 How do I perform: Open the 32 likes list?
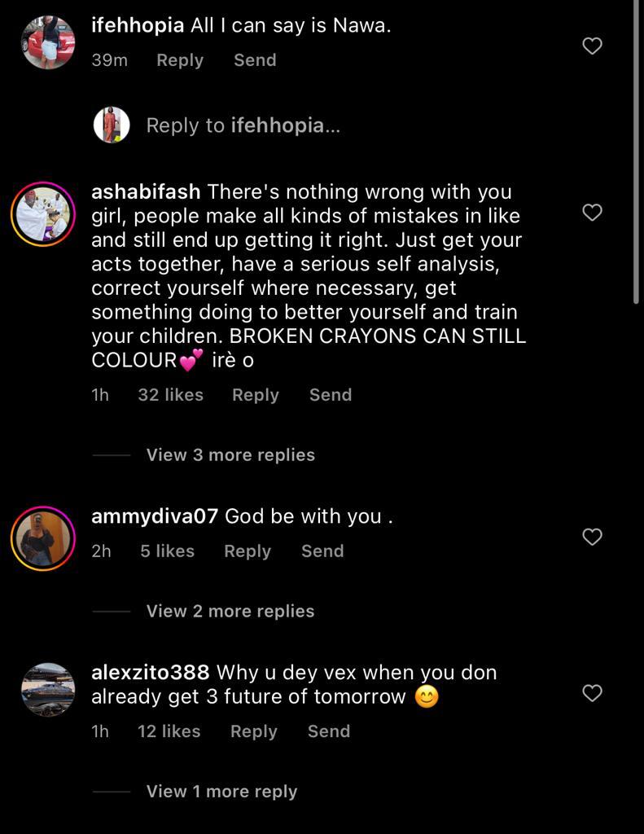[x=170, y=395]
